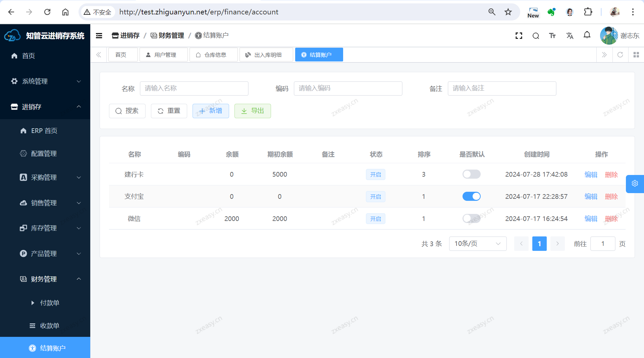Open the language translation icon

pos(570,36)
